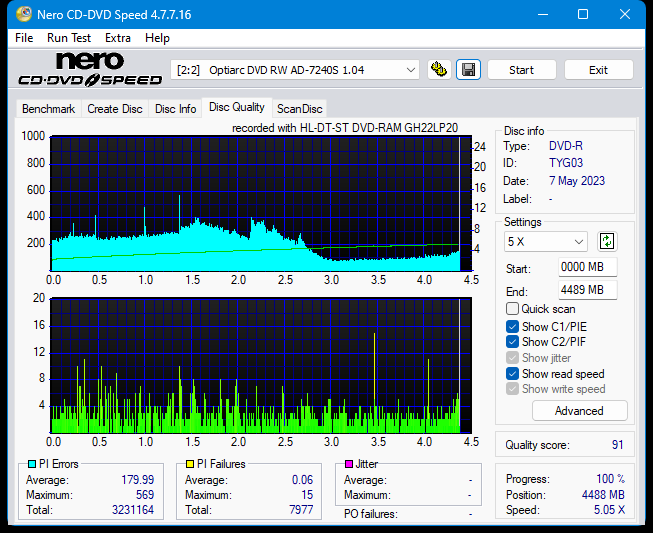Click the magenta Jitter legend swatch
Viewport: 653px width, 533px height.
pyautogui.click(x=349, y=465)
